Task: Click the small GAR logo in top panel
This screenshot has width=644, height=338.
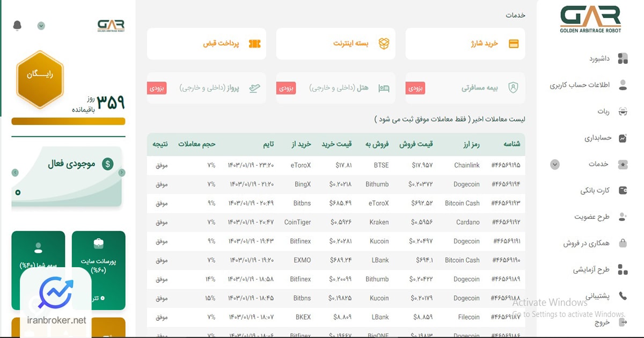Action: [x=111, y=26]
